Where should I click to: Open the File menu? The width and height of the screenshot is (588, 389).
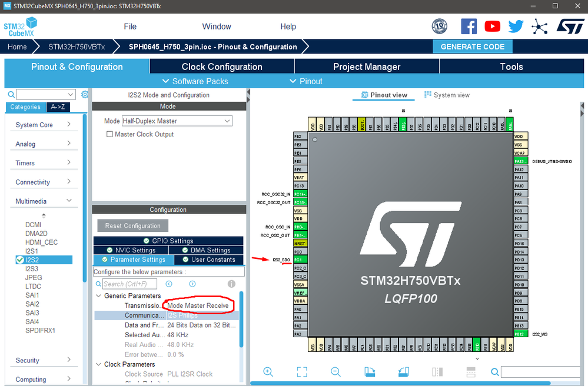click(x=130, y=26)
